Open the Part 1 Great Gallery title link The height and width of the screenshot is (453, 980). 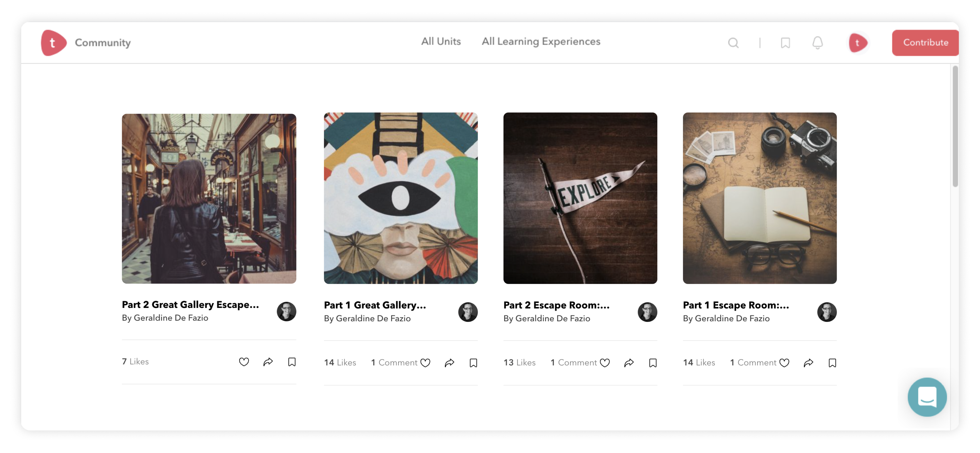coord(375,305)
